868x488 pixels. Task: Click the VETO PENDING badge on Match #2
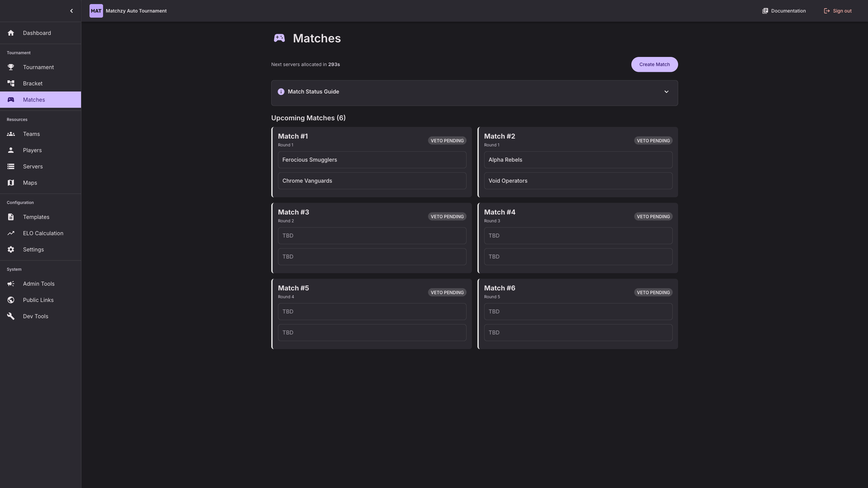(653, 140)
